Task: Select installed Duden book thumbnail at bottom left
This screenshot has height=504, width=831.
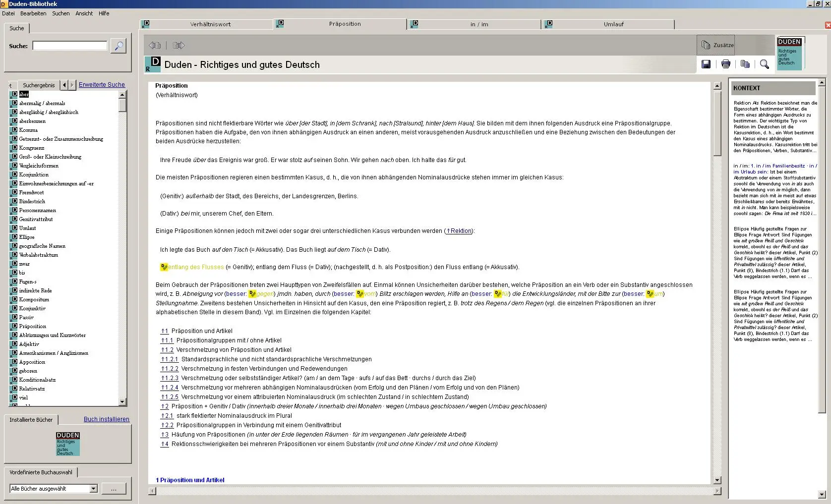Action: [68, 444]
